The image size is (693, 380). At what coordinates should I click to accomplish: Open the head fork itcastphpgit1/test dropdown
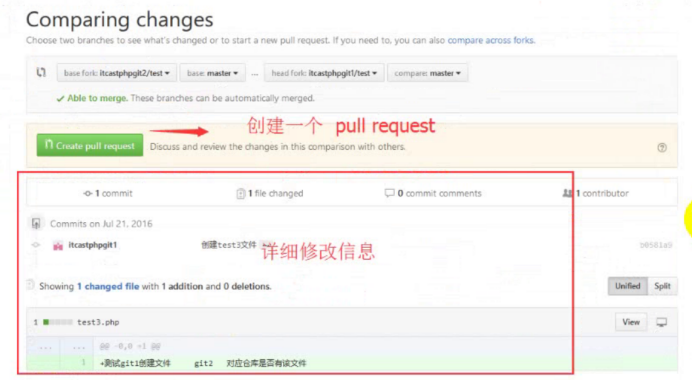point(324,73)
